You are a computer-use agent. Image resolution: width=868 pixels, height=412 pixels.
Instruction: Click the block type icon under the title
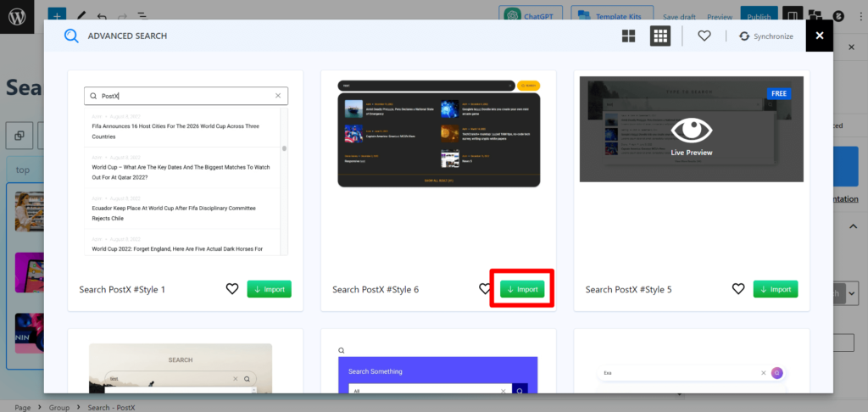[19, 136]
